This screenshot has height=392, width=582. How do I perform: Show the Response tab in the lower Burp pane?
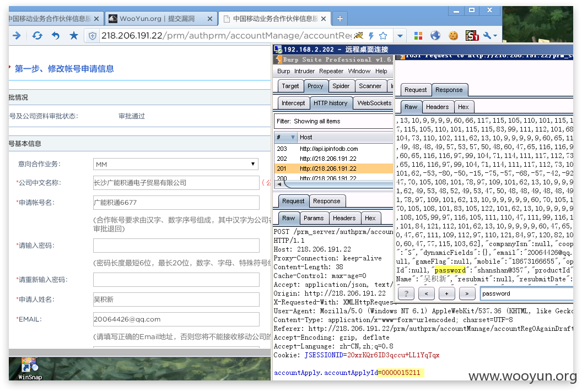point(327,201)
